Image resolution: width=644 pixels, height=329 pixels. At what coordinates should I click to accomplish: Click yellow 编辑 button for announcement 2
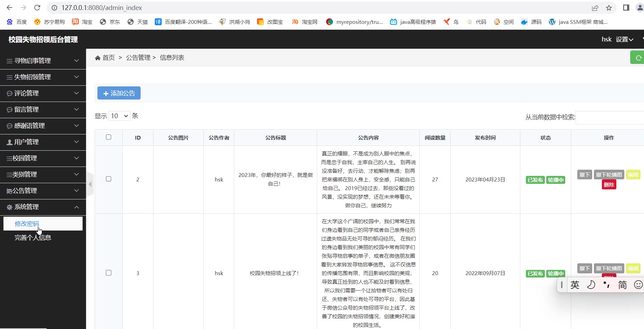(x=633, y=175)
